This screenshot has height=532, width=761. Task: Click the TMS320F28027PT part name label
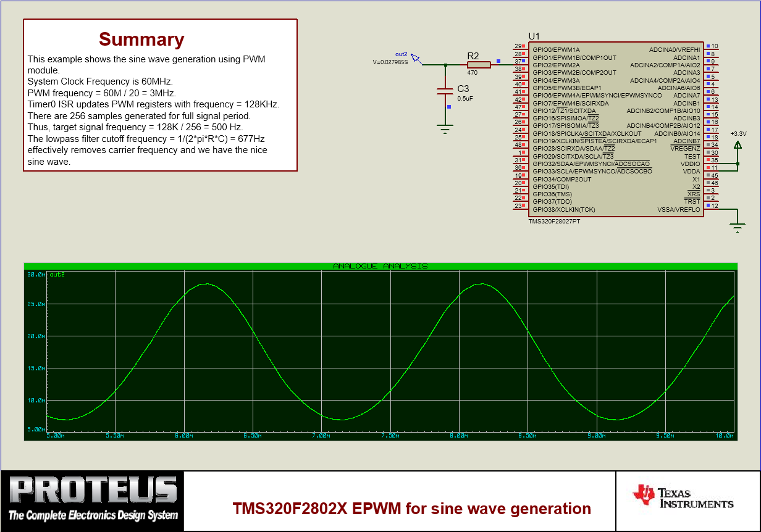coord(553,220)
